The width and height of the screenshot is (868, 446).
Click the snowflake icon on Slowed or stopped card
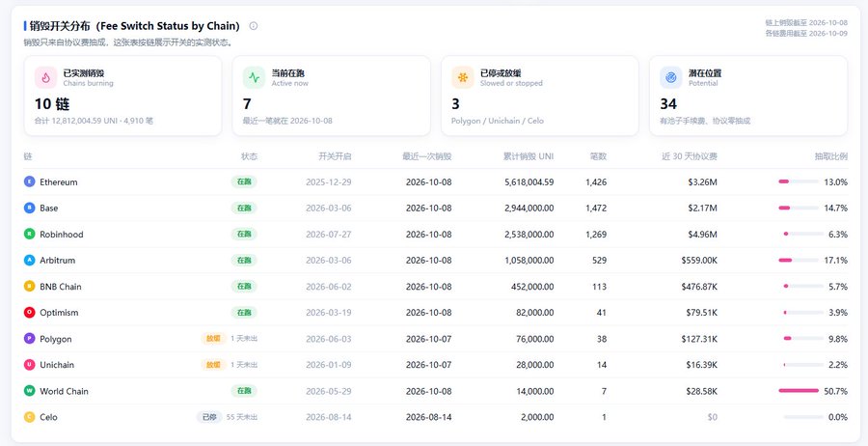click(x=463, y=77)
